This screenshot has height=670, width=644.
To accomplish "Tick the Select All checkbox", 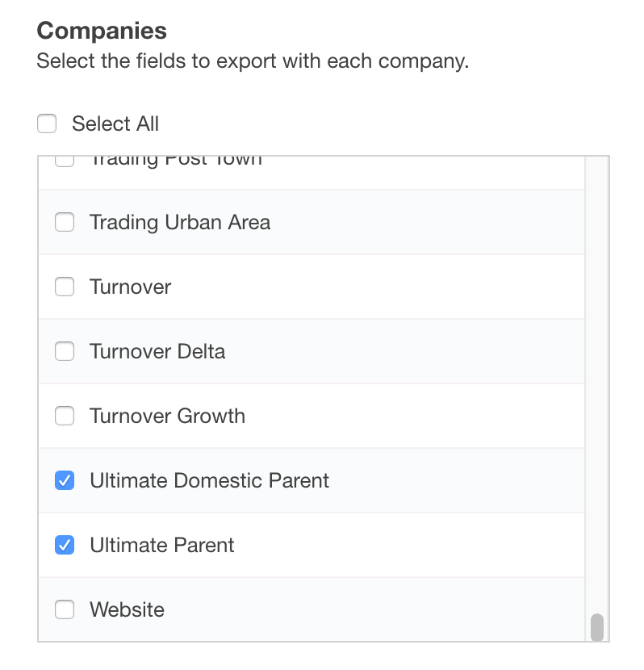I will [x=47, y=124].
